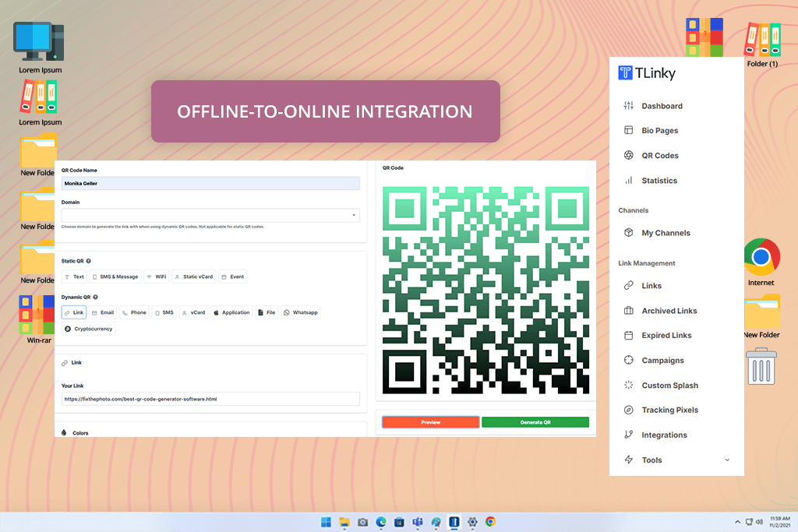The image size is (798, 532).
Task: Click the My Channels cube icon
Action: coord(629,232)
